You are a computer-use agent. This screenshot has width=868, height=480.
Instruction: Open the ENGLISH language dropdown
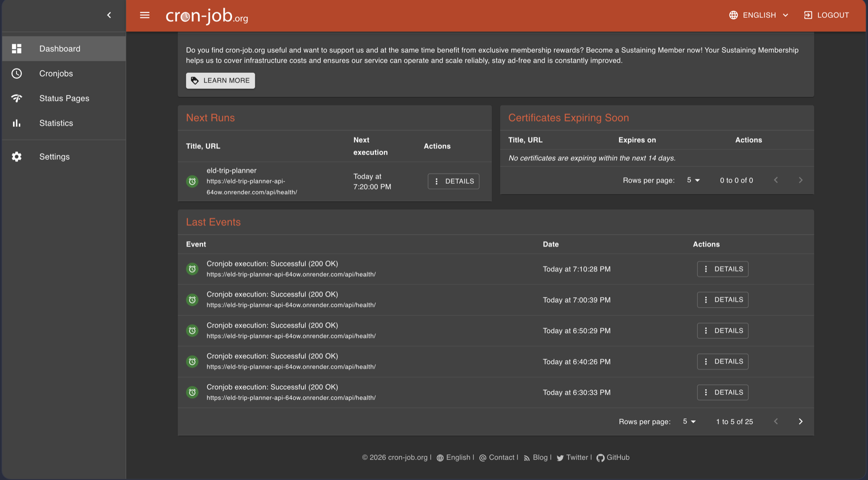[x=759, y=15]
